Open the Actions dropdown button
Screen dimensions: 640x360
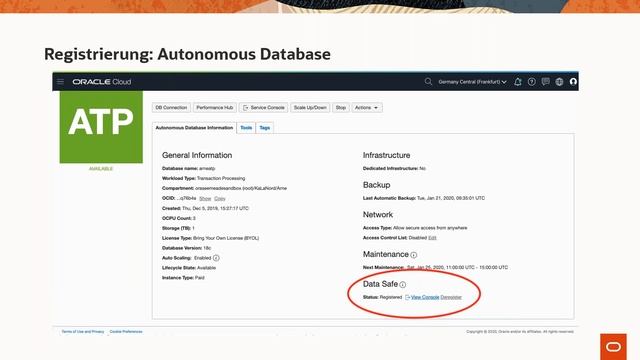[367, 108]
